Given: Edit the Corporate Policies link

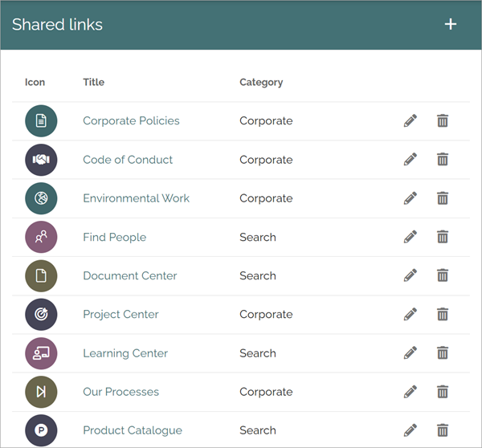Looking at the screenshot, I should coord(411,120).
